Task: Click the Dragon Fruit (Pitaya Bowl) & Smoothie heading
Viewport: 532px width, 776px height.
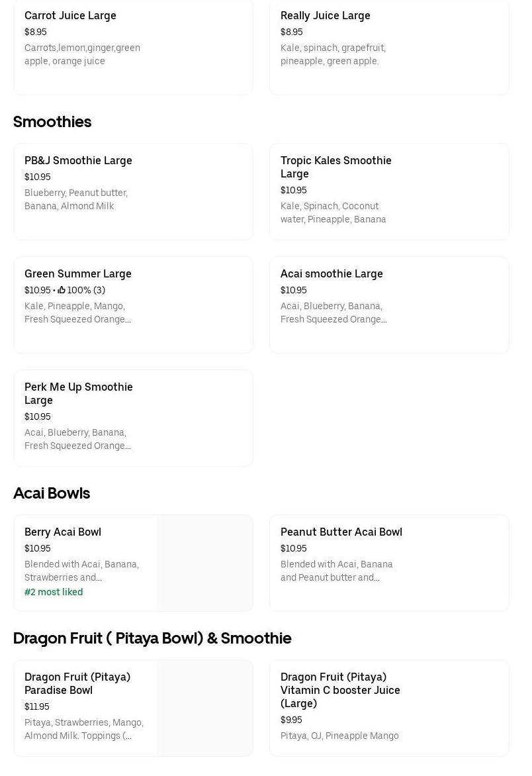Action: (152, 638)
